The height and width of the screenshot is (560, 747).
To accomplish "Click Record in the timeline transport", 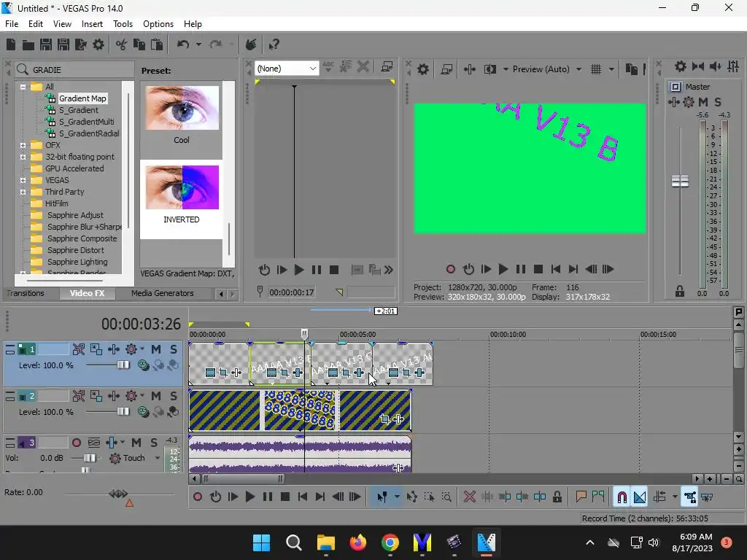I will [197, 497].
